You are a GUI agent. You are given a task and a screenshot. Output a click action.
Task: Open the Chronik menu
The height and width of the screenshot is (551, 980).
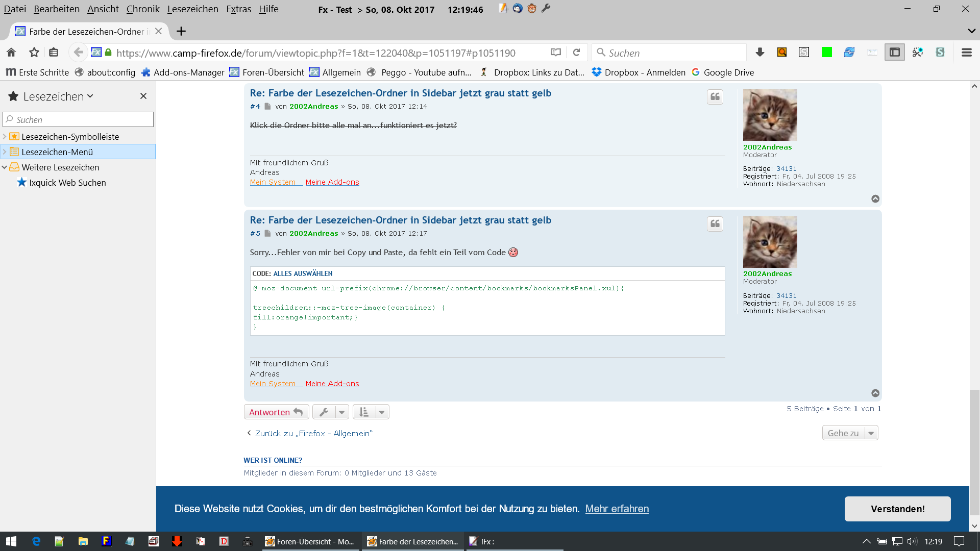coord(143,9)
